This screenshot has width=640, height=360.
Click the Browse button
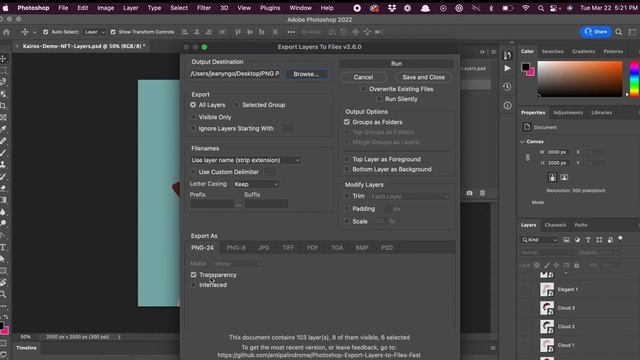click(306, 74)
